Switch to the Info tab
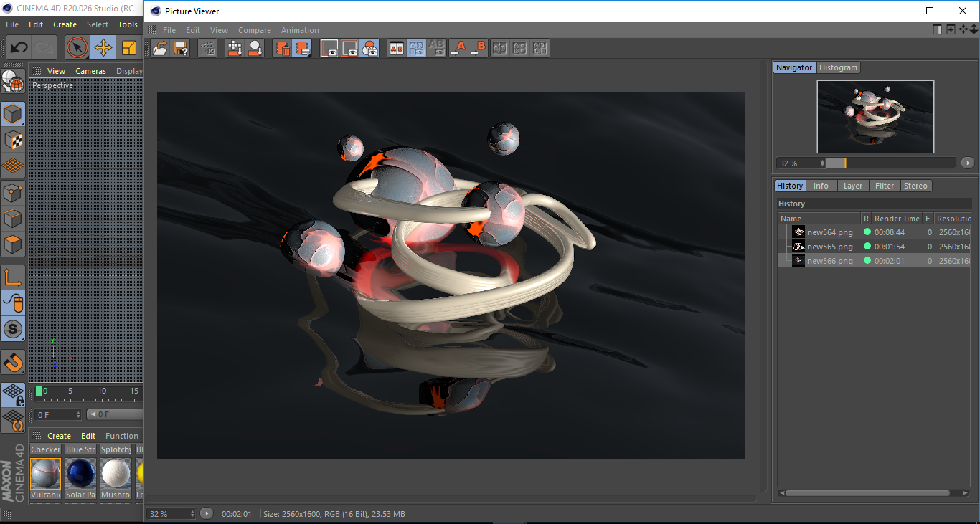Image resolution: width=980 pixels, height=524 pixels. click(x=821, y=186)
